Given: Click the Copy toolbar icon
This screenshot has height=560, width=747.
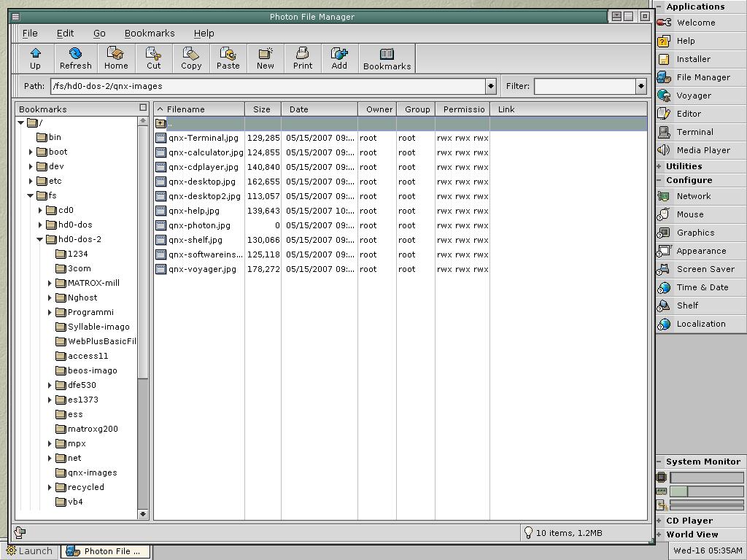Looking at the screenshot, I should (191, 58).
